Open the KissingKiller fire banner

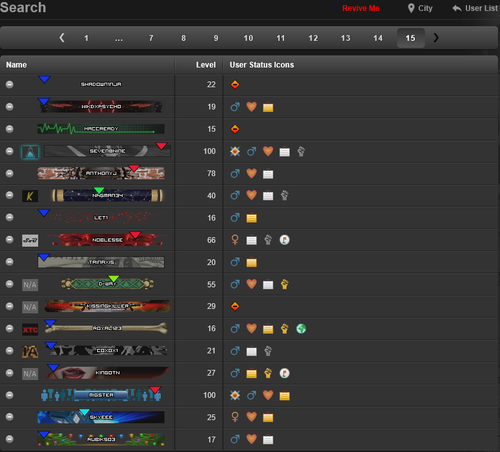[107, 306]
